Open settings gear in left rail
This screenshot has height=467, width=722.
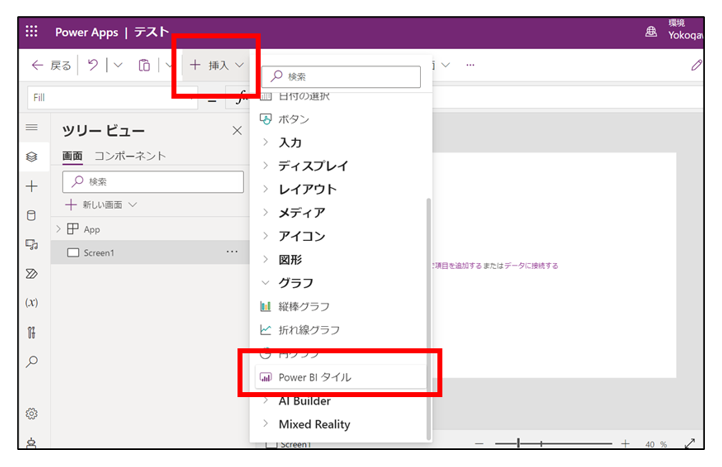31,414
